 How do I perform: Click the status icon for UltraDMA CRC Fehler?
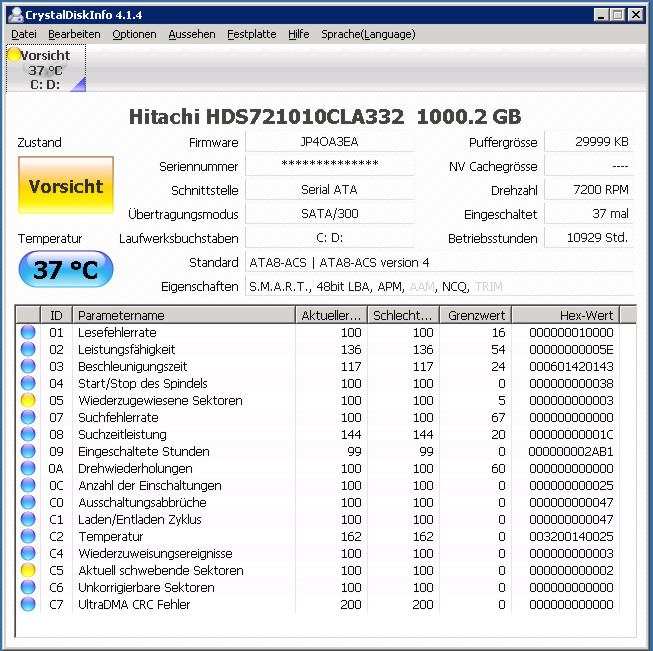(28, 604)
